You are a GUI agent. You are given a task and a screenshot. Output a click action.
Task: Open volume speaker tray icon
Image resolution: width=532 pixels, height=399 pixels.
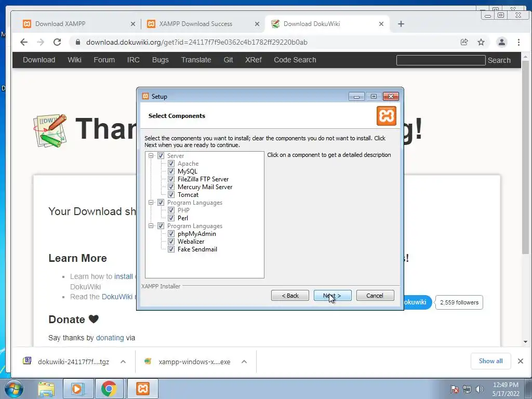coord(480,389)
